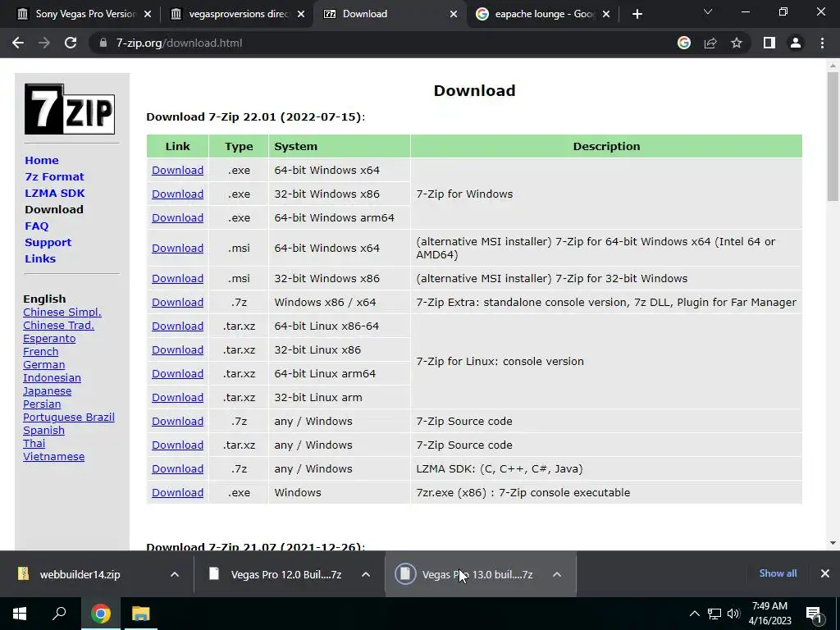Download 7-Zip Extra .7z for Windows x86/x64
Image resolution: width=840 pixels, height=630 pixels.
point(177,302)
